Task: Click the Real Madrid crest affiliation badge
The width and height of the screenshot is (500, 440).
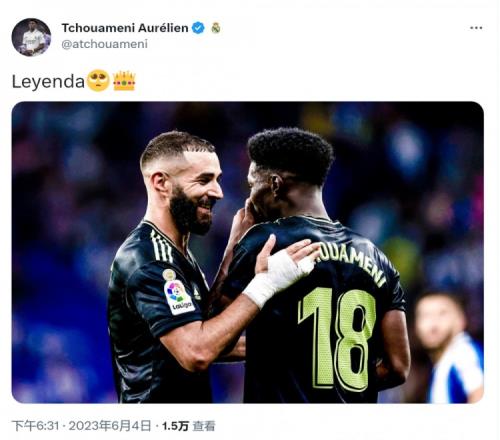Action: point(216,28)
